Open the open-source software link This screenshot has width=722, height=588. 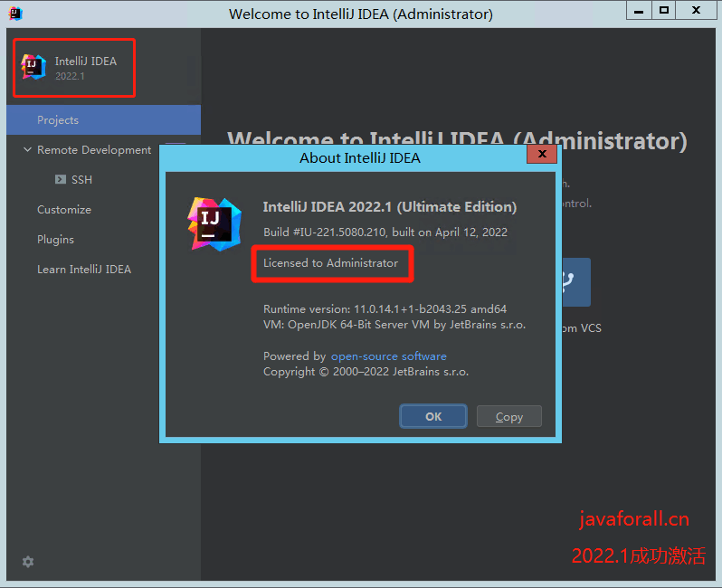(x=389, y=356)
